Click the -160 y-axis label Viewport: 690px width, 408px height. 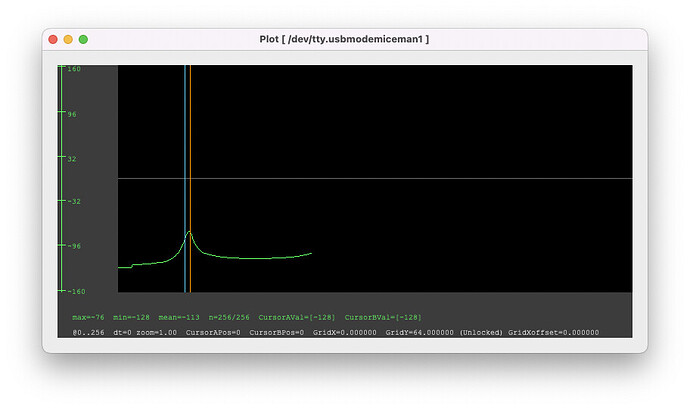pos(76,291)
